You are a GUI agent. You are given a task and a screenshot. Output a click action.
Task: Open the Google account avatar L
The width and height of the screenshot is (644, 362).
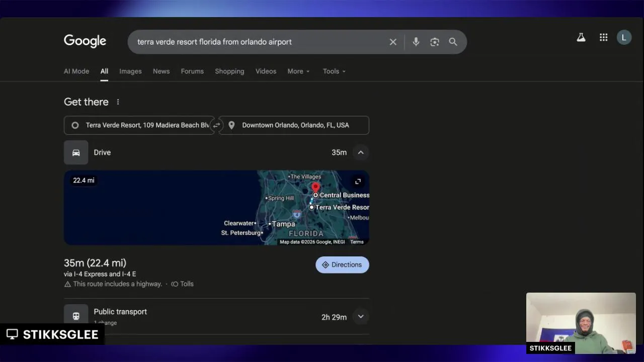[x=624, y=37]
